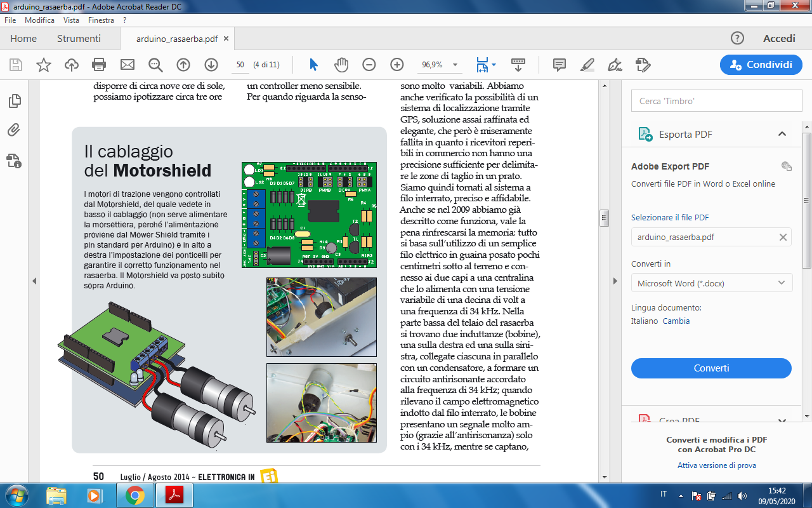Go to previous page arrow
Viewport: 812px width, 508px height.
[x=183, y=65]
